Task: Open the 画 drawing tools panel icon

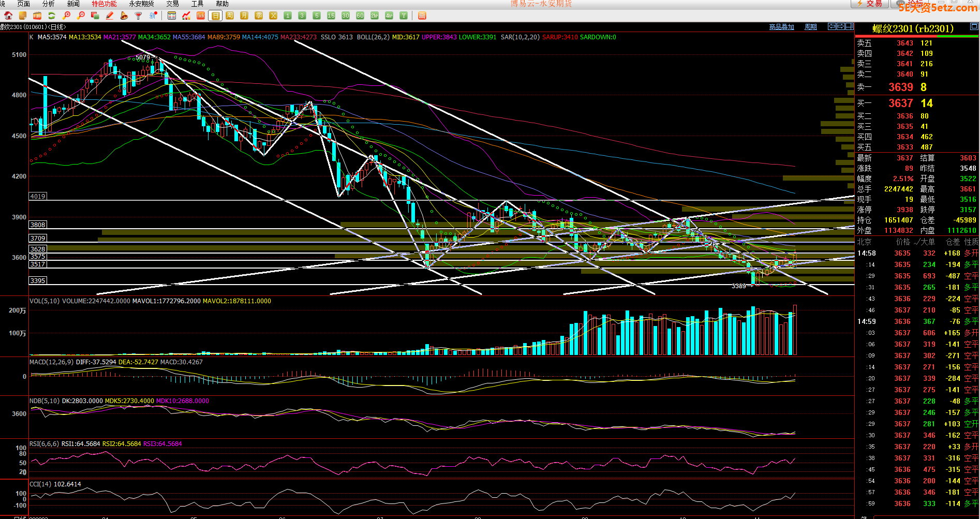Action: coord(422,16)
